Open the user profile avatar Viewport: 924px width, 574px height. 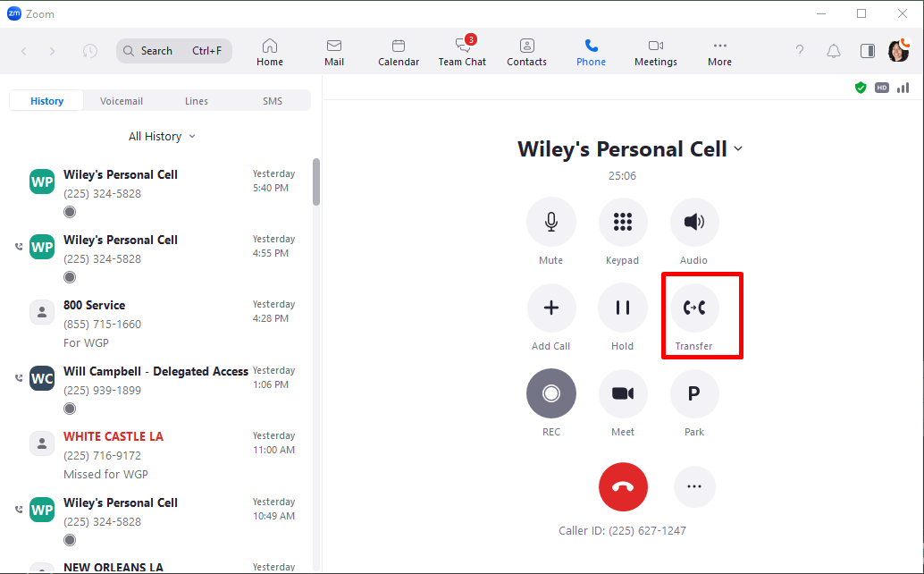(x=899, y=51)
